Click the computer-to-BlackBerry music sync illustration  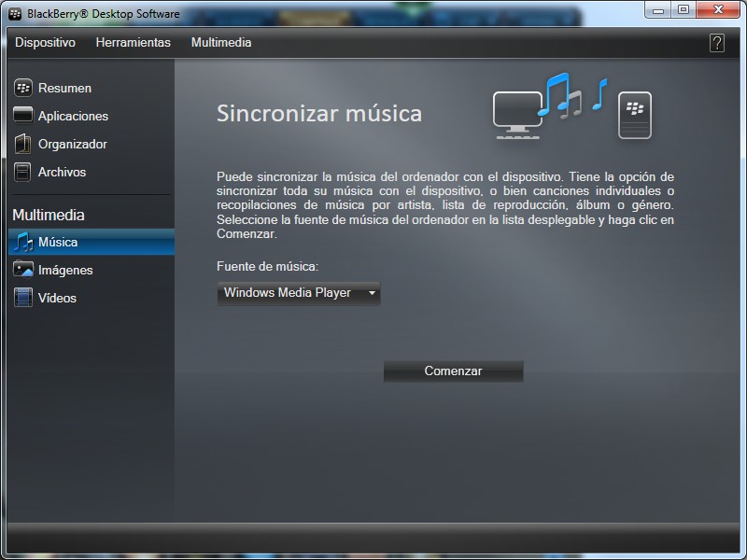[572, 105]
